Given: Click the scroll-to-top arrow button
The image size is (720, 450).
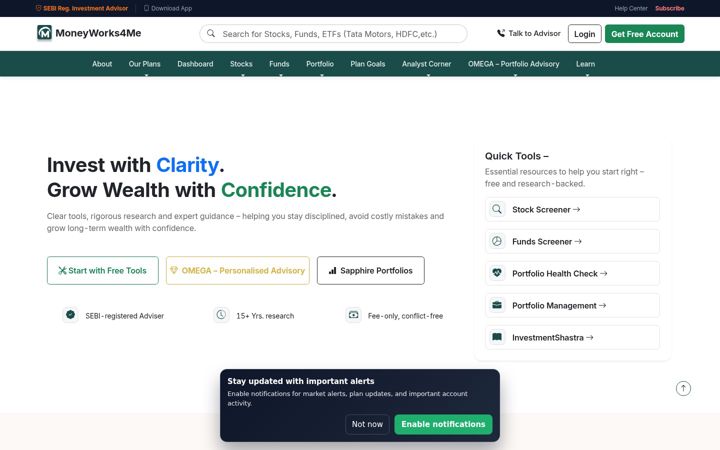Looking at the screenshot, I should coord(683,388).
